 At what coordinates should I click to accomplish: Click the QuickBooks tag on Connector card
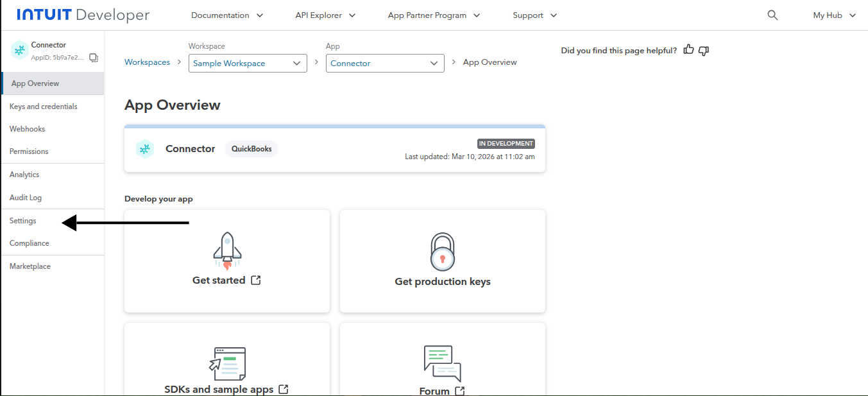[x=251, y=149]
